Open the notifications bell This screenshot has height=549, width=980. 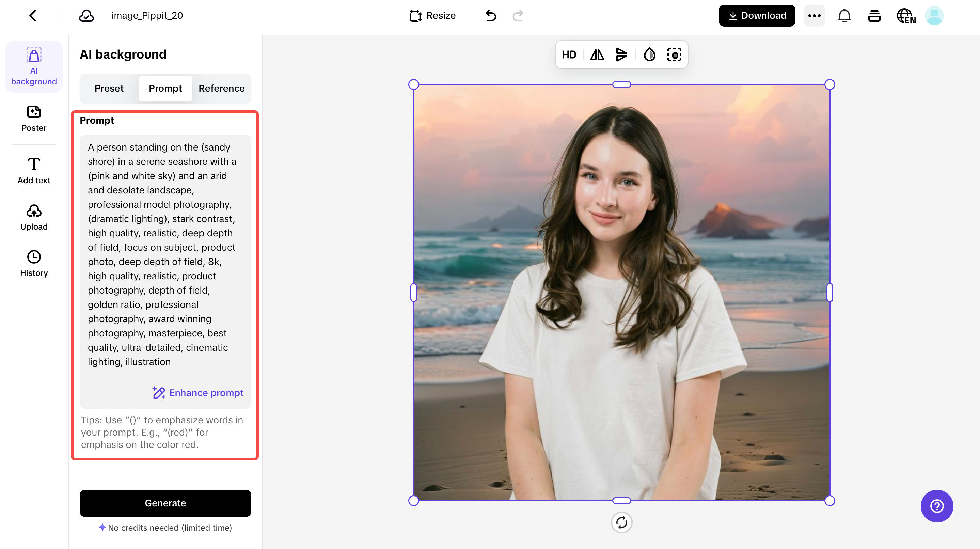pyautogui.click(x=844, y=16)
